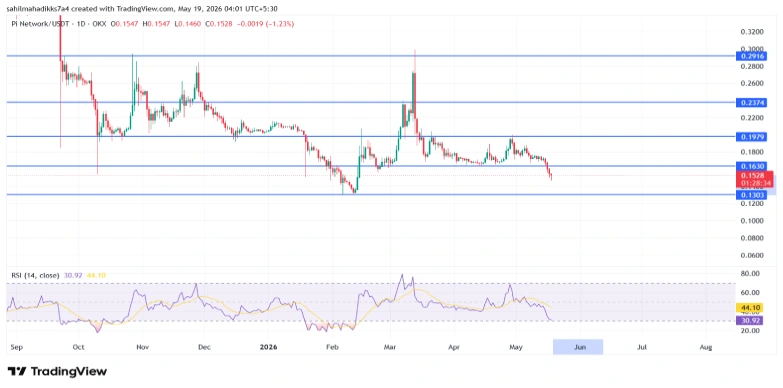This screenshot has width=783, height=388.
Task: Click the Dec label on time axis
Action: (x=204, y=346)
